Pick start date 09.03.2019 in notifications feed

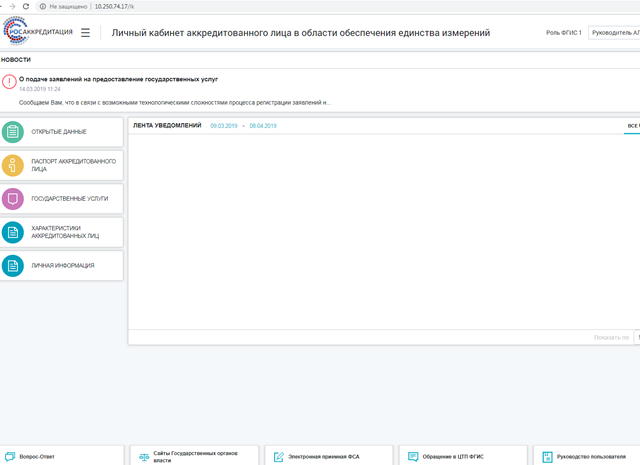[223, 126]
